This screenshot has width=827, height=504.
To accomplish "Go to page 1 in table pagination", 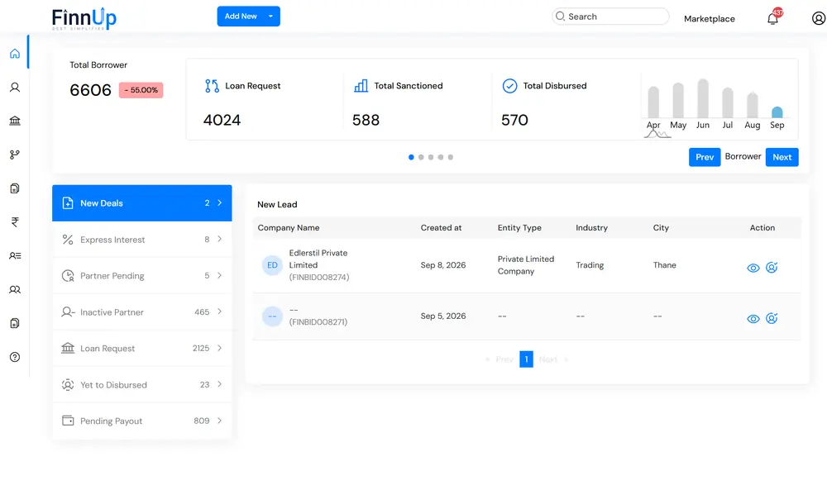I will click(x=526, y=359).
